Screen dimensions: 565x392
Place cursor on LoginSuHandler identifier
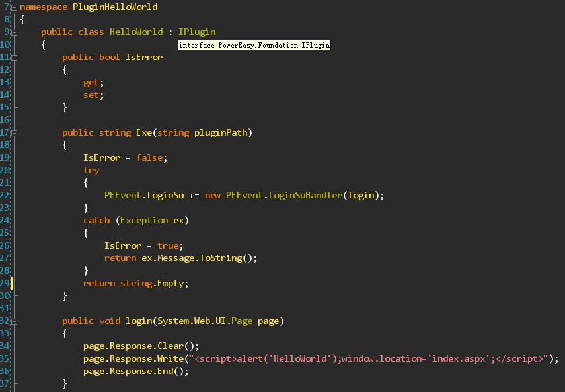click(x=303, y=195)
